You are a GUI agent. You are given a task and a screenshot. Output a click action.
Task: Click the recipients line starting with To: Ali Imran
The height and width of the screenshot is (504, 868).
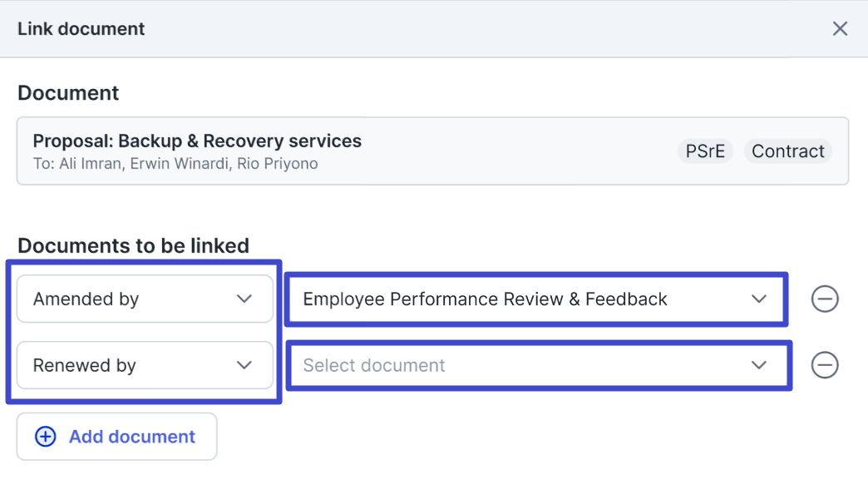175,164
